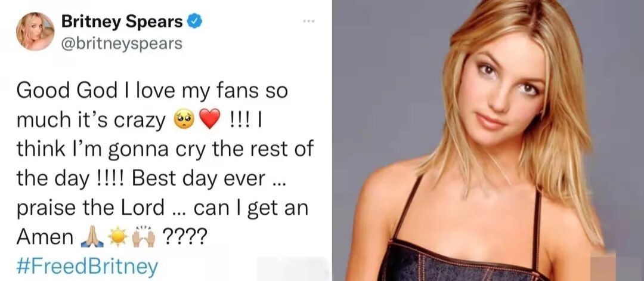This screenshot has width=644, height=281.
Task: Click the Britney Spears display name
Action: point(122,21)
